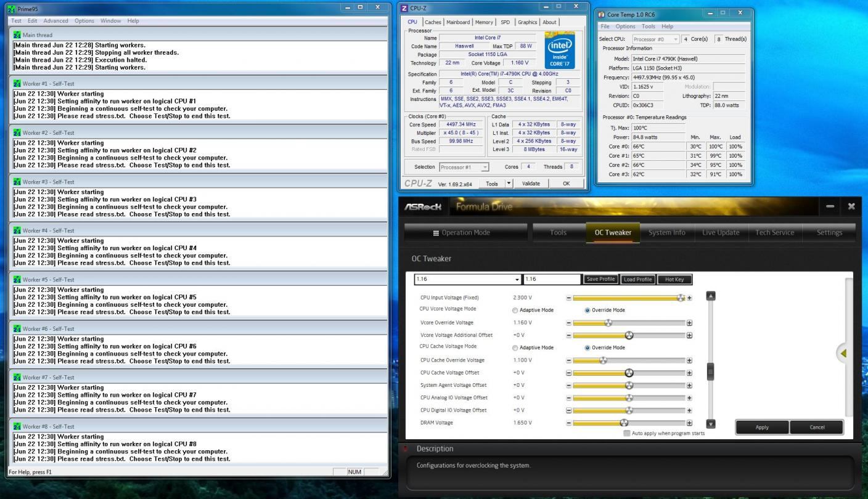Click the DRAM Voltage slider handle

pyautogui.click(x=624, y=423)
